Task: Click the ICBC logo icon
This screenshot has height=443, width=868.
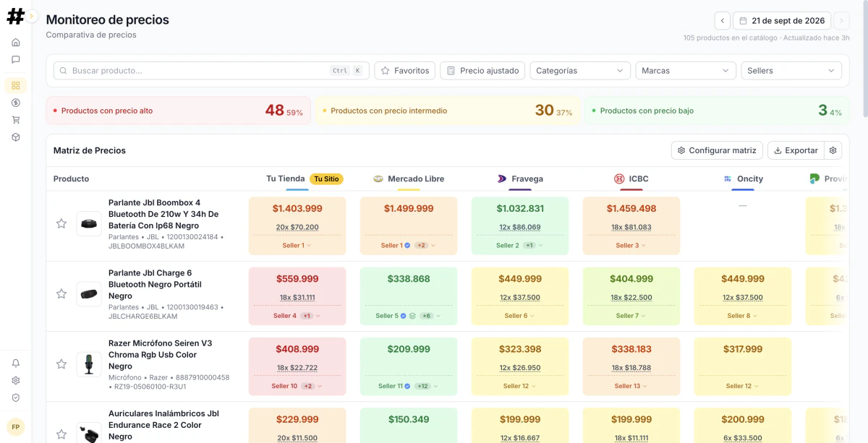Action: (619, 179)
